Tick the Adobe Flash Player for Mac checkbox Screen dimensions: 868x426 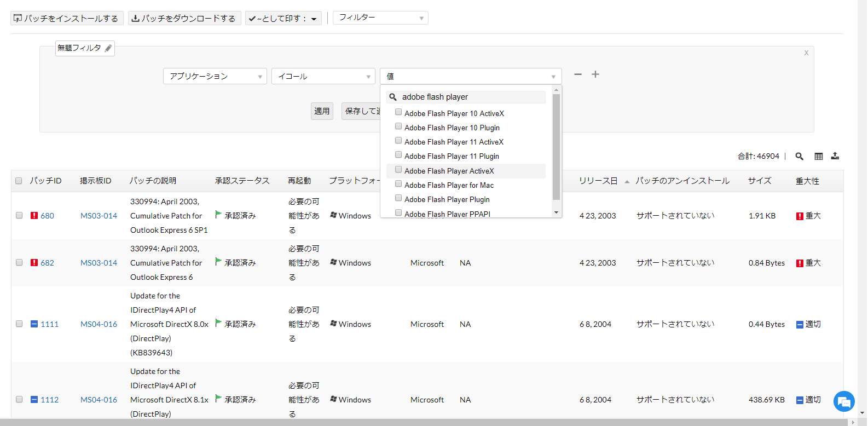[398, 184]
